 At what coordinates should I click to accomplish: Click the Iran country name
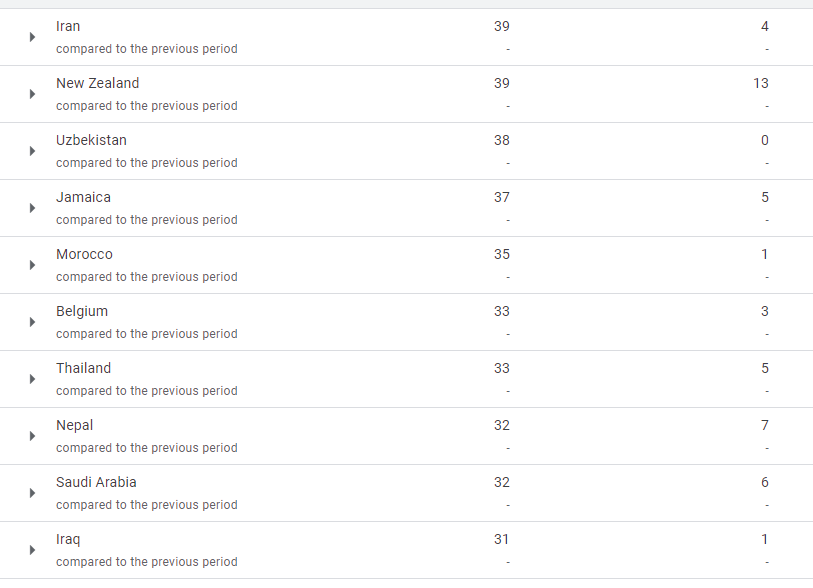pyautogui.click(x=68, y=26)
